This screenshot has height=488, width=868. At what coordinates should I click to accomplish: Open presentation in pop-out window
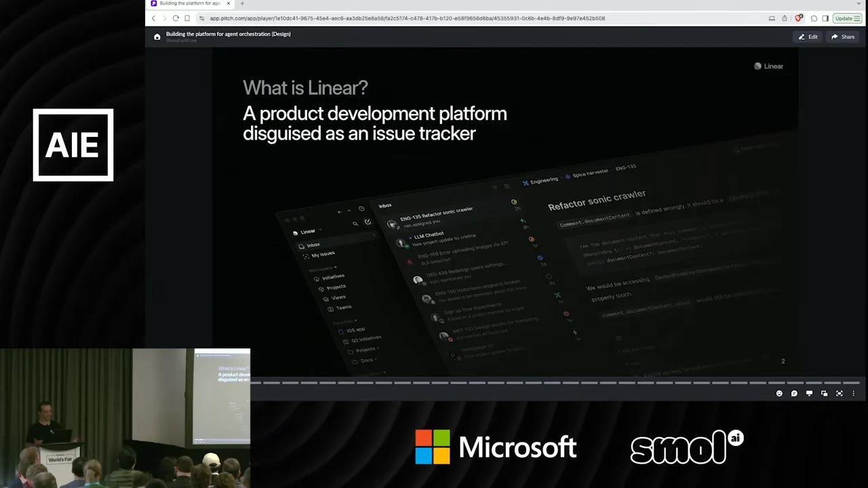pos(824,394)
